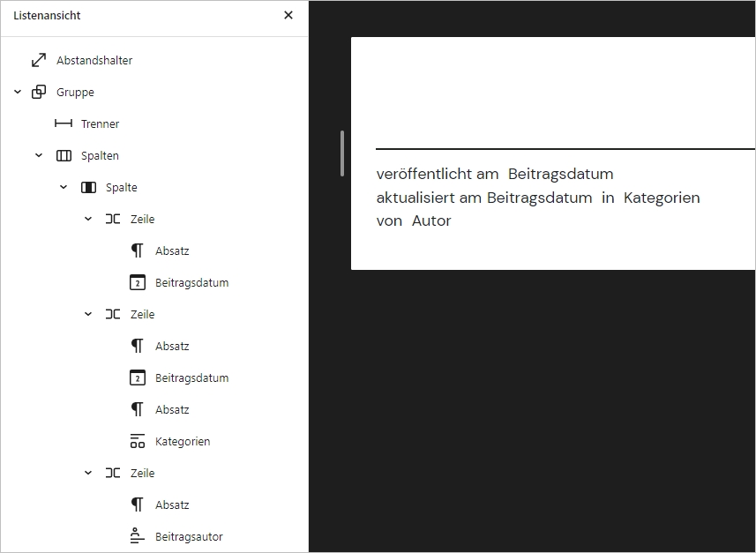The width and height of the screenshot is (756, 553).
Task: Close the Listenansicht panel
Action: pyautogui.click(x=288, y=15)
